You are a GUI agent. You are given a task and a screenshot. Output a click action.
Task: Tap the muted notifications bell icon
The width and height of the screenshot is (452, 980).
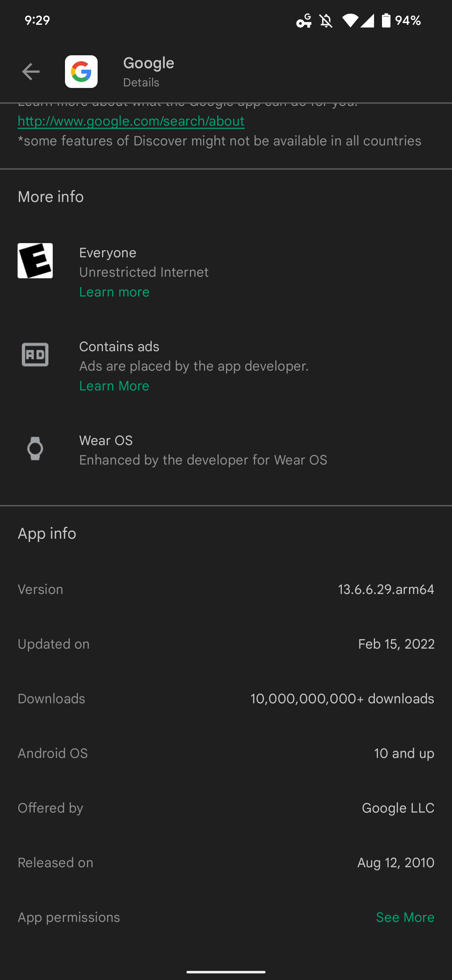pos(326,20)
